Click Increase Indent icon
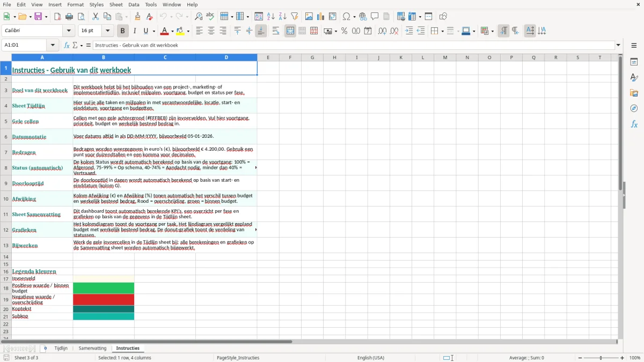 pyautogui.click(x=409, y=31)
